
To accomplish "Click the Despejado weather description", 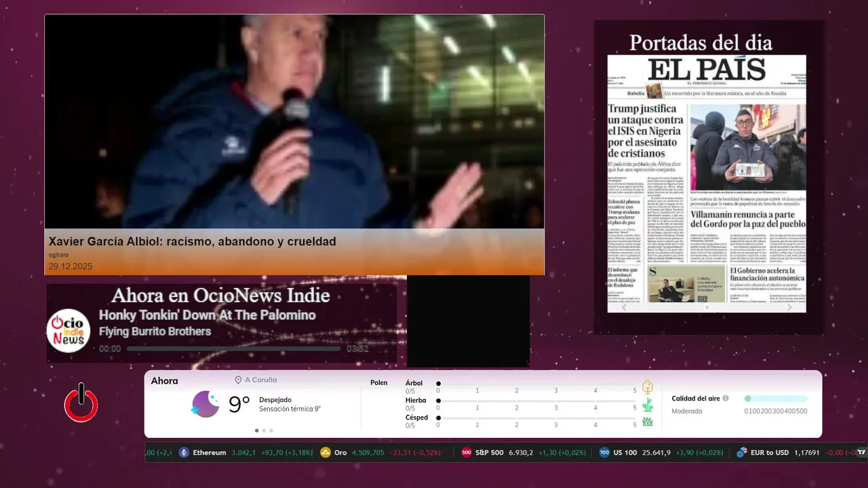I will tap(275, 400).
